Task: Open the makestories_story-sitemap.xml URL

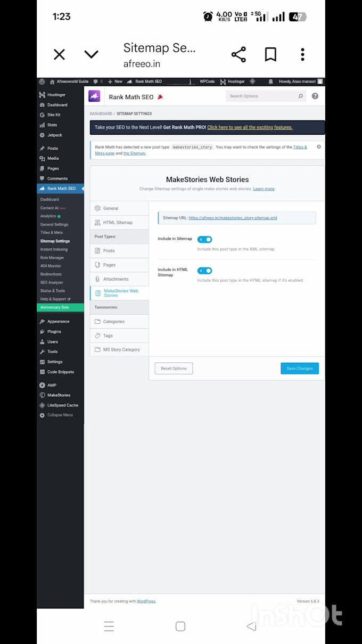Action: 233,218
